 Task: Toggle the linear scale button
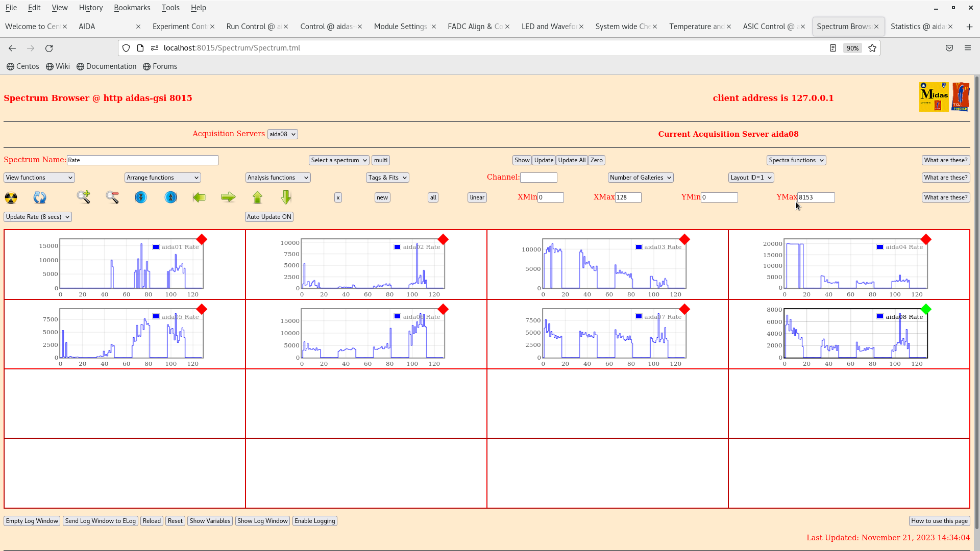point(477,197)
